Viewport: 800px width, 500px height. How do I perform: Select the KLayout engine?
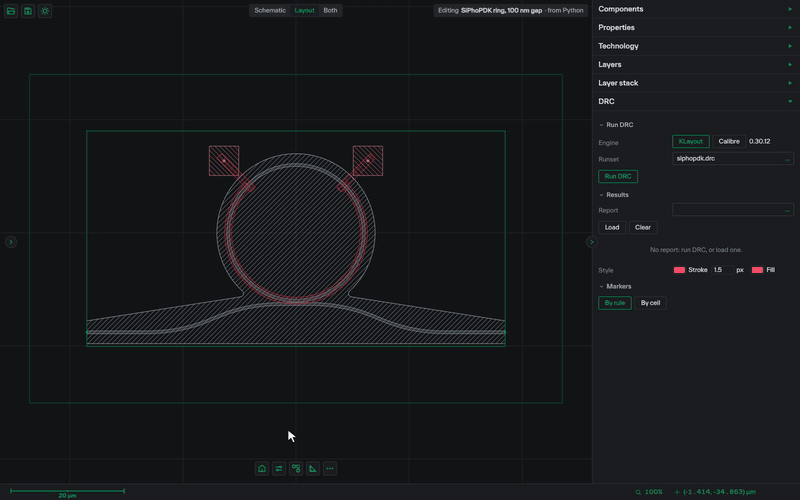coord(691,141)
